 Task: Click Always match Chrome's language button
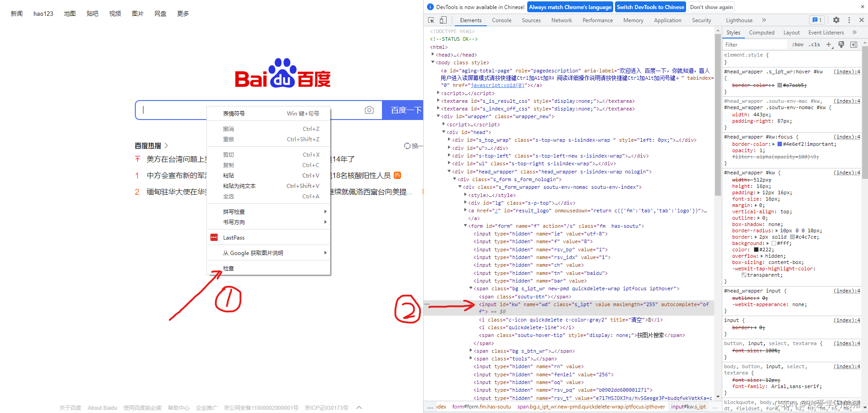[570, 7]
